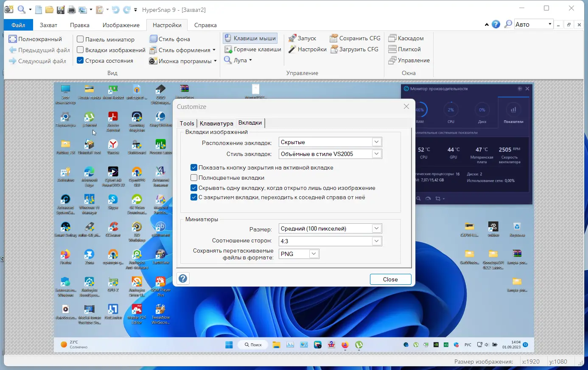Collapse the ribbon with the up-arrow button
This screenshot has width=588, height=370.
pyautogui.click(x=487, y=25)
